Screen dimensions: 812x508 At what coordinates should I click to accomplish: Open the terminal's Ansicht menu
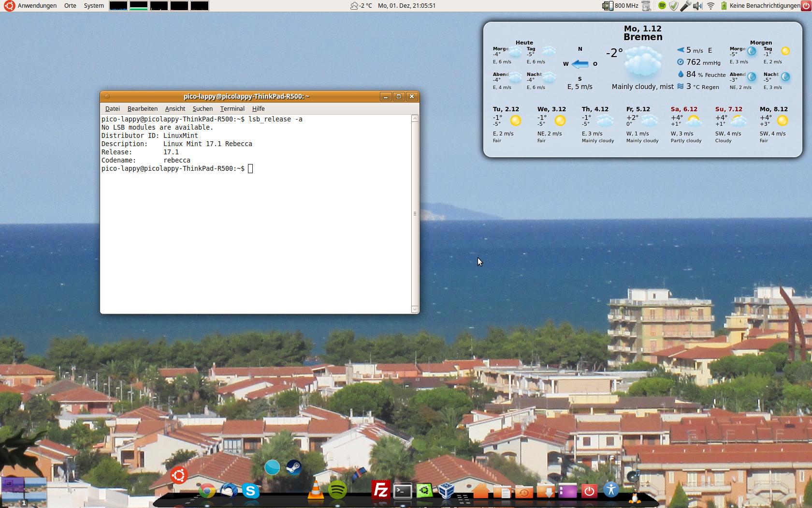[175, 109]
